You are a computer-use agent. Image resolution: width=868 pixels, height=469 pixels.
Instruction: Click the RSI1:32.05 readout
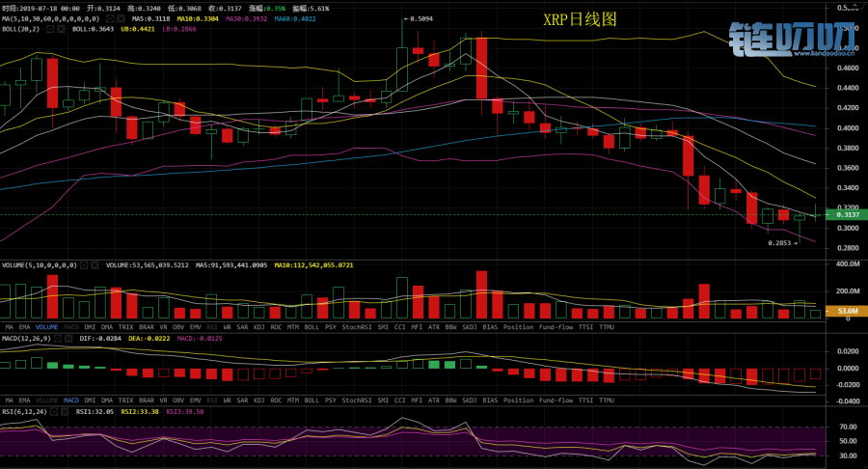[95, 412]
